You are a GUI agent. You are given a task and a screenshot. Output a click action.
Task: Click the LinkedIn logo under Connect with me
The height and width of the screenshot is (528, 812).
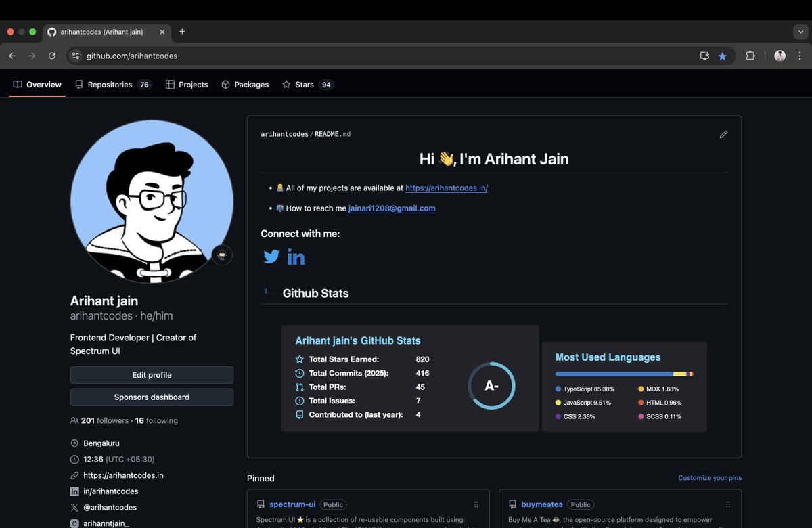tap(296, 257)
